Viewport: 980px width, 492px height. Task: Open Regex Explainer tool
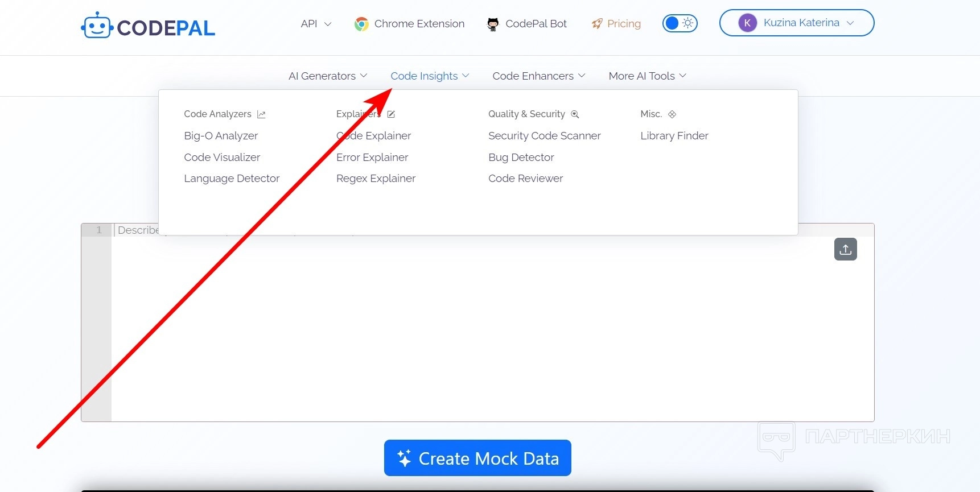[x=376, y=179]
